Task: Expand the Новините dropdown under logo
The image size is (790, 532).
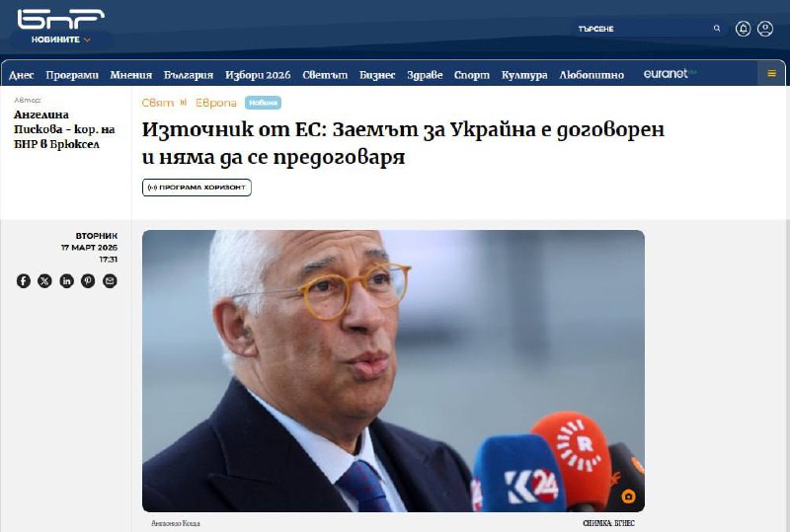Action: 61,39
